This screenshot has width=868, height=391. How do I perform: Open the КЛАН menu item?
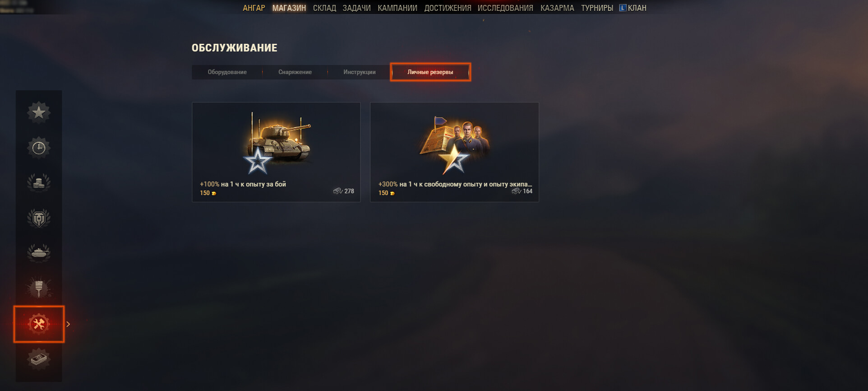(x=633, y=8)
